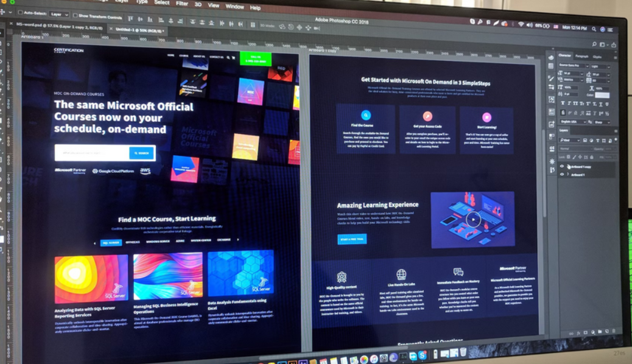This screenshot has width=632, height=364.
Task: Click the green Call Us button
Action: point(256,59)
